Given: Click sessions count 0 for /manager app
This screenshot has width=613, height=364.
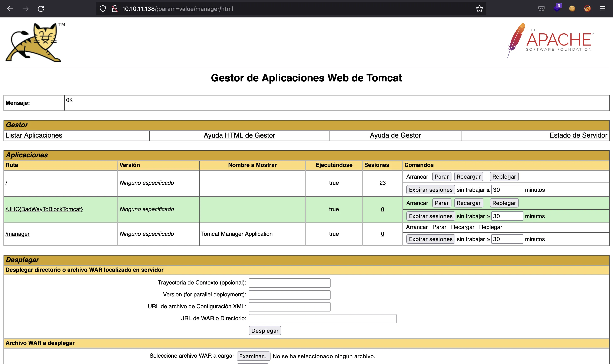Looking at the screenshot, I should click(382, 234).
